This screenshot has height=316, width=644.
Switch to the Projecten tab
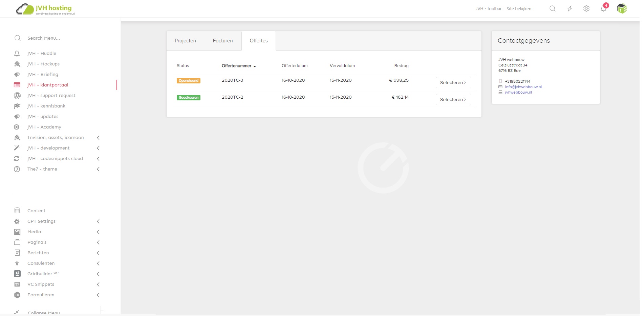pos(185,41)
